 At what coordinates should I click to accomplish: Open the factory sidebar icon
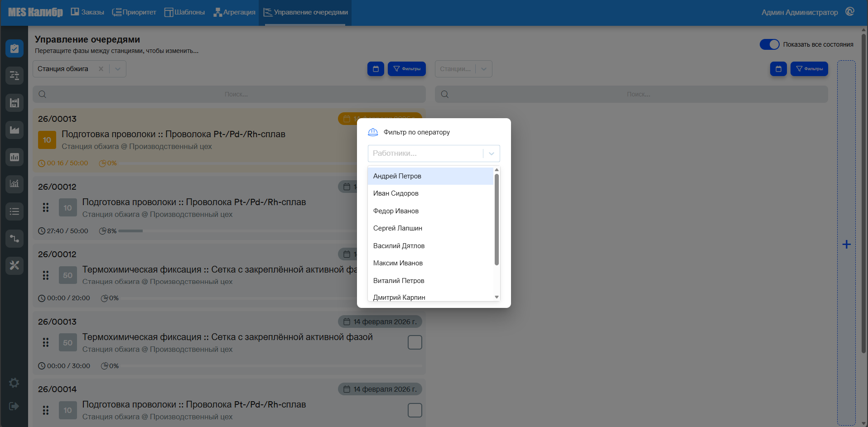(14, 103)
